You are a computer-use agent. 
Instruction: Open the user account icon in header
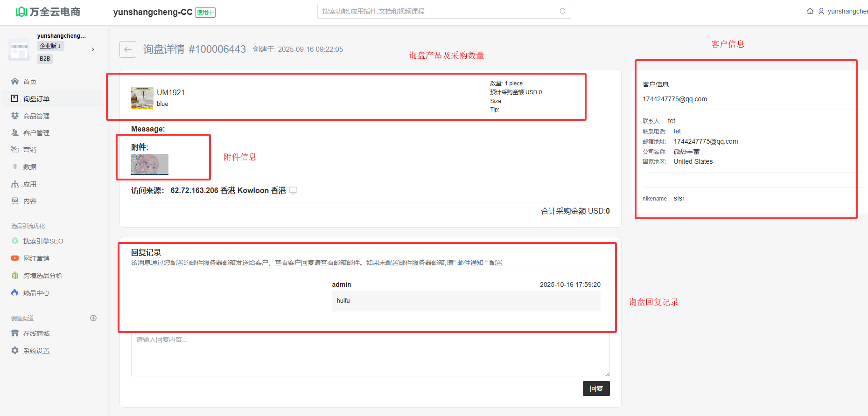821,11
